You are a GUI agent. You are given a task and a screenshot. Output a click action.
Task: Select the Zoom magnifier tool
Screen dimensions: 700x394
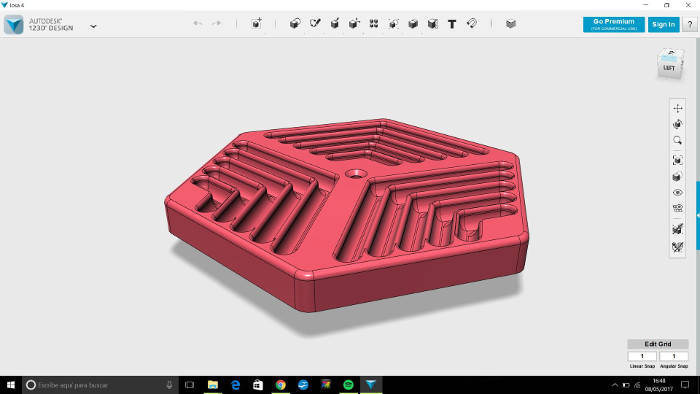(x=678, y=141)
